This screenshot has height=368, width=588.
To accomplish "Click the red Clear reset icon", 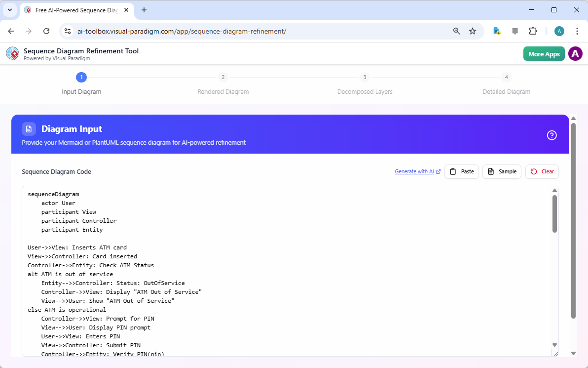I will click(x=533, y=171).
